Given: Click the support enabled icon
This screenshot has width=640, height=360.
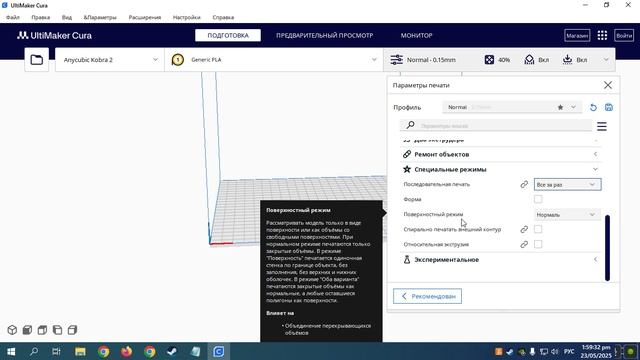Looking at the screenshot, I should pyautogui.click(x=529, y=60).
